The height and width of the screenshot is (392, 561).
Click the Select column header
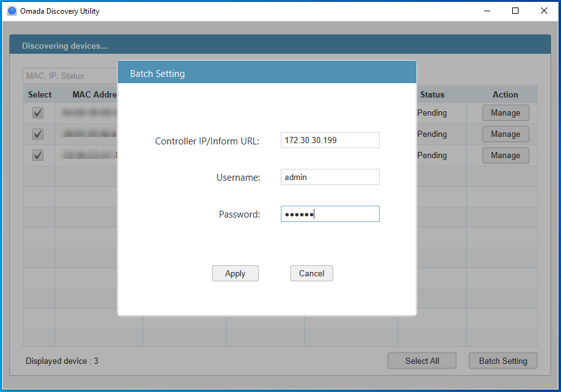tap(39, 94)
